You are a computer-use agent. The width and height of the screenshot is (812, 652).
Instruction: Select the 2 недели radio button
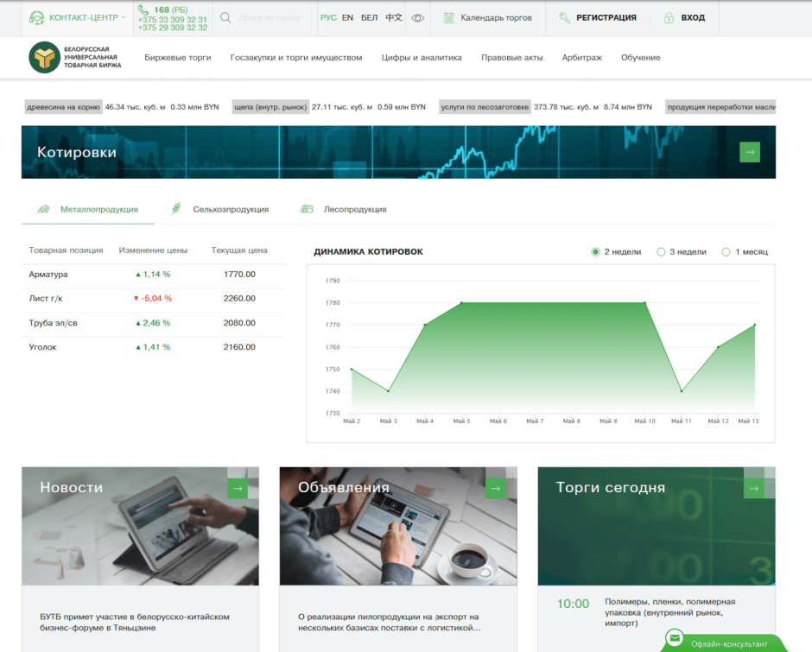click(594, 250)
